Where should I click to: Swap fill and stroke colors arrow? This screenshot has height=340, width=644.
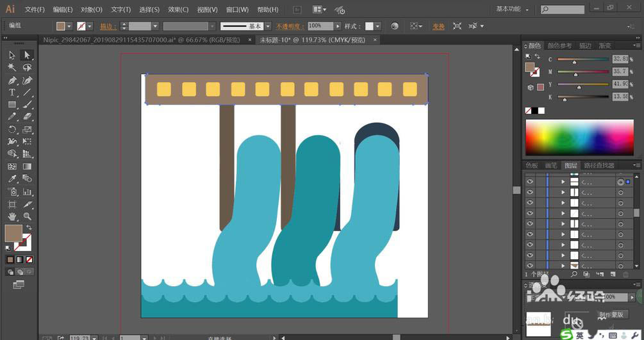(x=29, y=228)
